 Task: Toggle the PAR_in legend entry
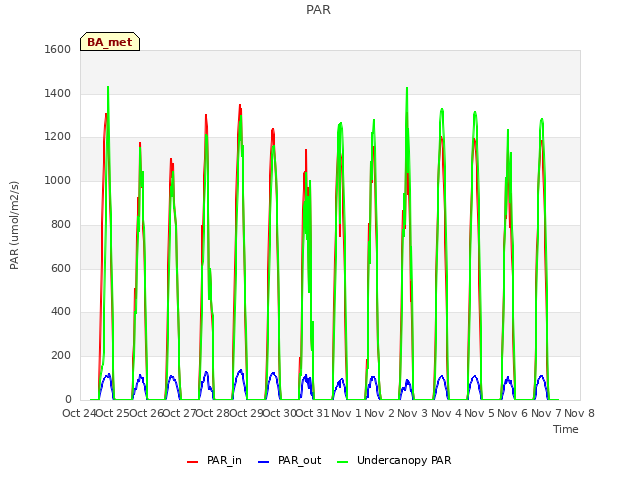pos(214,460)
